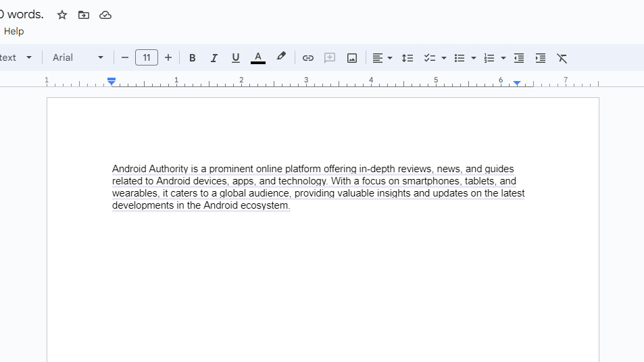The height and width of the screenshot is (362, 644).
Task: Expand the checklist options arrow
Action: (x=443, y=58)
